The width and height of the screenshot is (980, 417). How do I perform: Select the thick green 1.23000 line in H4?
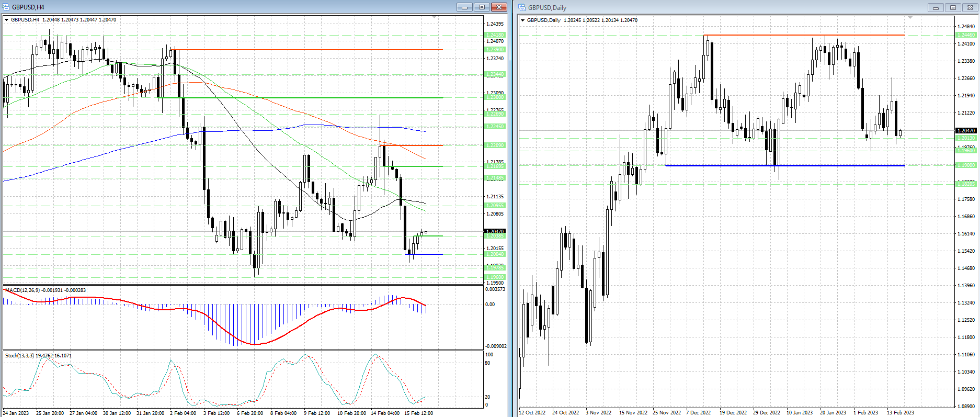coord(300,97)
